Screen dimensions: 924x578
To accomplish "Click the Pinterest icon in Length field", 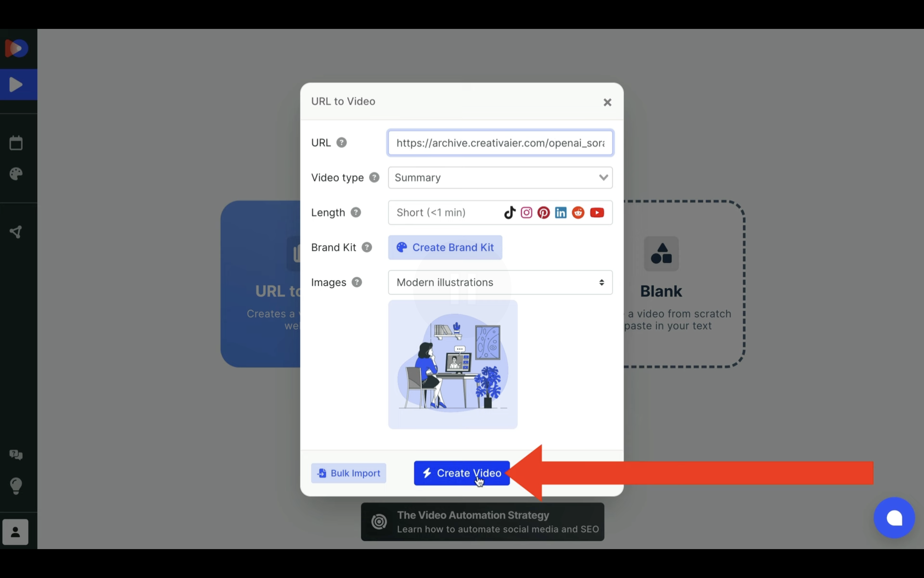I will point(543,212).
